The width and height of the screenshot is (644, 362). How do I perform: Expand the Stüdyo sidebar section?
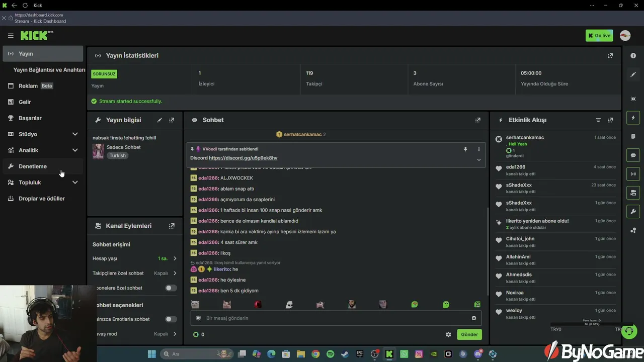(x=75, y=134)
